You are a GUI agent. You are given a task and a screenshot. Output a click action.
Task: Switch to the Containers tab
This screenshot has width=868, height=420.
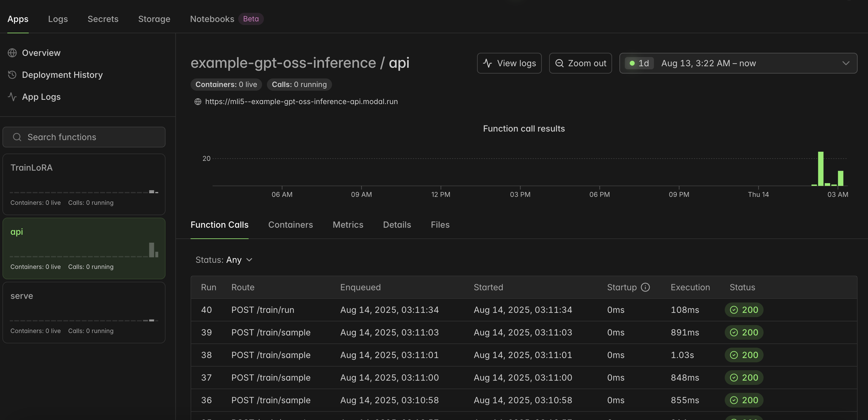[290, 225]
